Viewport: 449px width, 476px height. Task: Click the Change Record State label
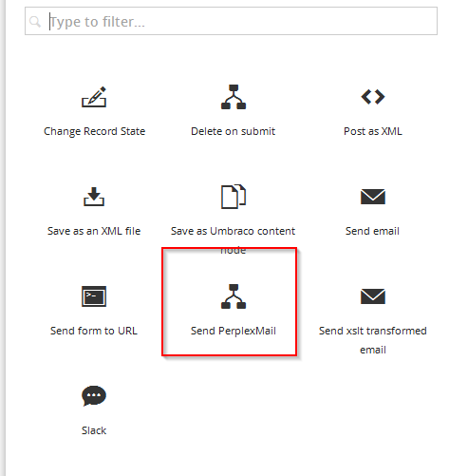tap(94, 131)
